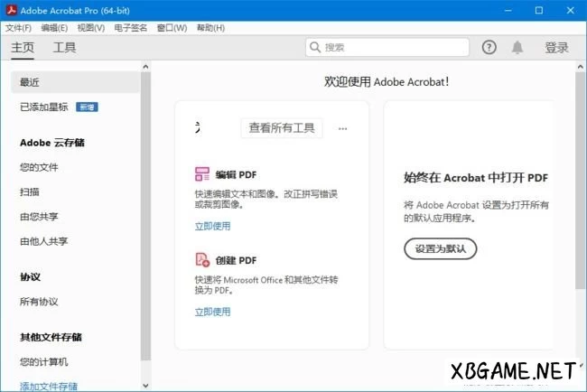Click the Create PDF icon
This screenshot has width=587, height=392.
(x=202, y=260)
